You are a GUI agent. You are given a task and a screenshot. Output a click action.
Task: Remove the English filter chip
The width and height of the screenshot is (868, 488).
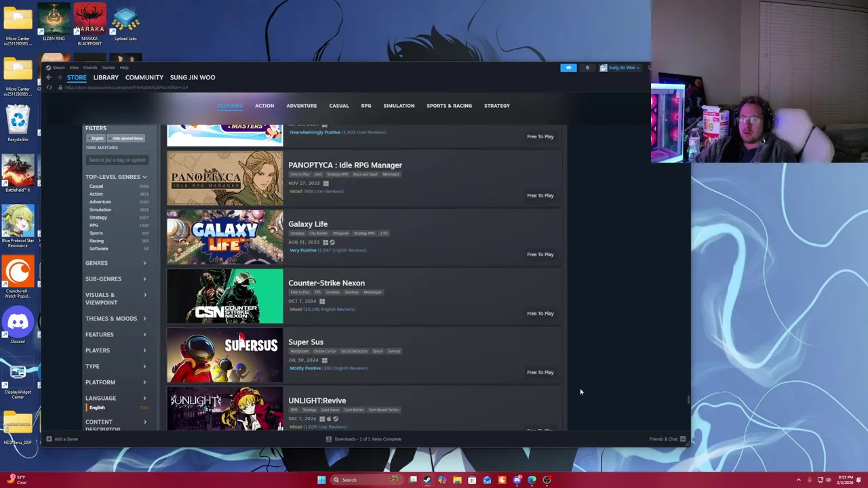click(x=96, y=138)
